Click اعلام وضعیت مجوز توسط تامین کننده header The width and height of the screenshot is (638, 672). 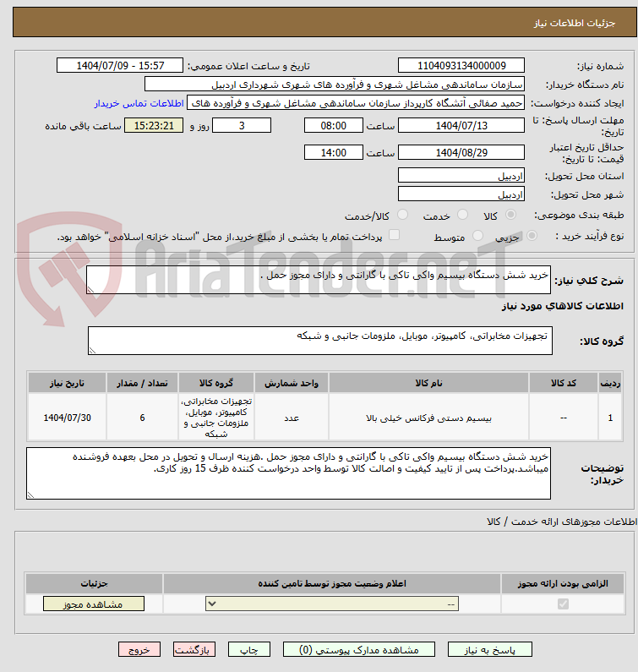[332, 583]
